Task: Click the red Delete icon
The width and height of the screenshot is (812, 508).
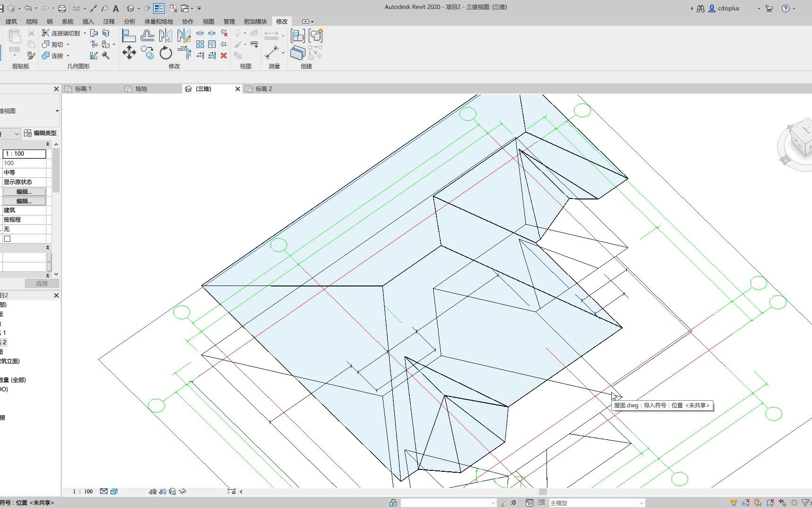Action: point(224,56)
